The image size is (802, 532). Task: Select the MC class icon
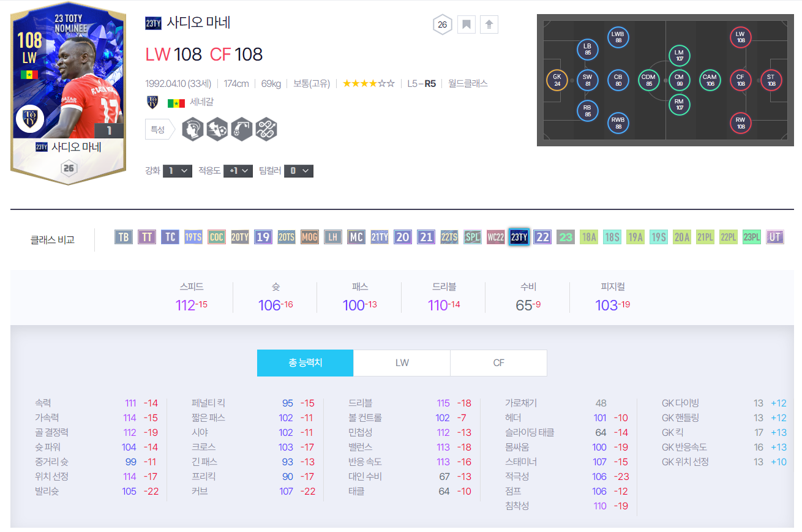coord(356,237)
